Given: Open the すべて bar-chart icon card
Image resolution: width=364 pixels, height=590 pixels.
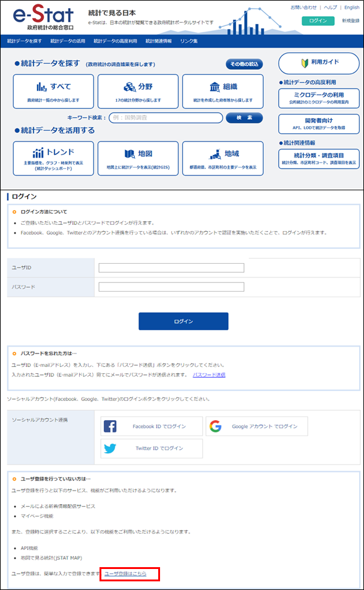Looking at the screenshot, I should point(53,91).
